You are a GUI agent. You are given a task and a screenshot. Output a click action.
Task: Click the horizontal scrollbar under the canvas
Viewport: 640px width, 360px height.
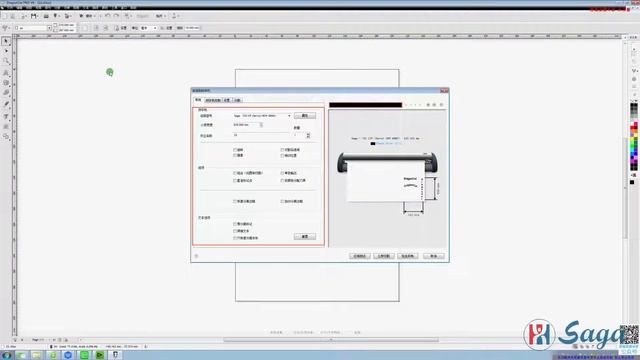click(331, 340)
